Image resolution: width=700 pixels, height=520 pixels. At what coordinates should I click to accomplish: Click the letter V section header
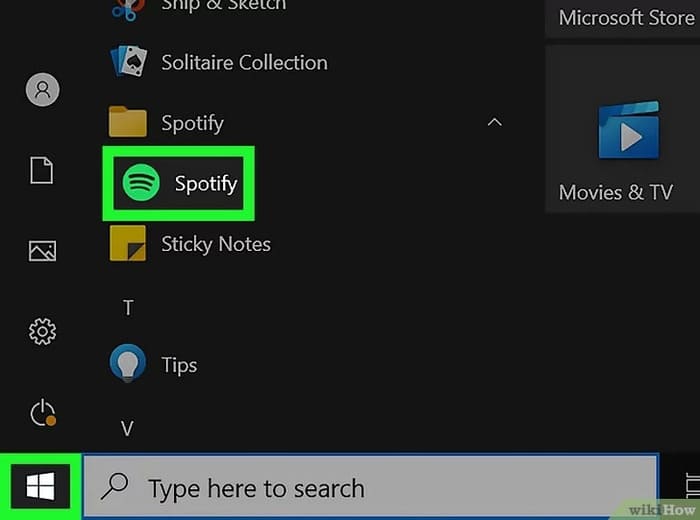[x=128, y=428]
